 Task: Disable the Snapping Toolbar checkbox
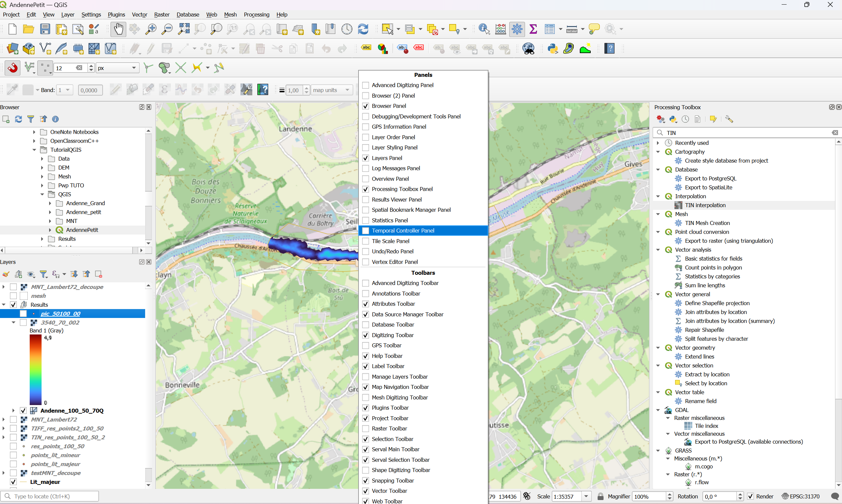(366, 481)
